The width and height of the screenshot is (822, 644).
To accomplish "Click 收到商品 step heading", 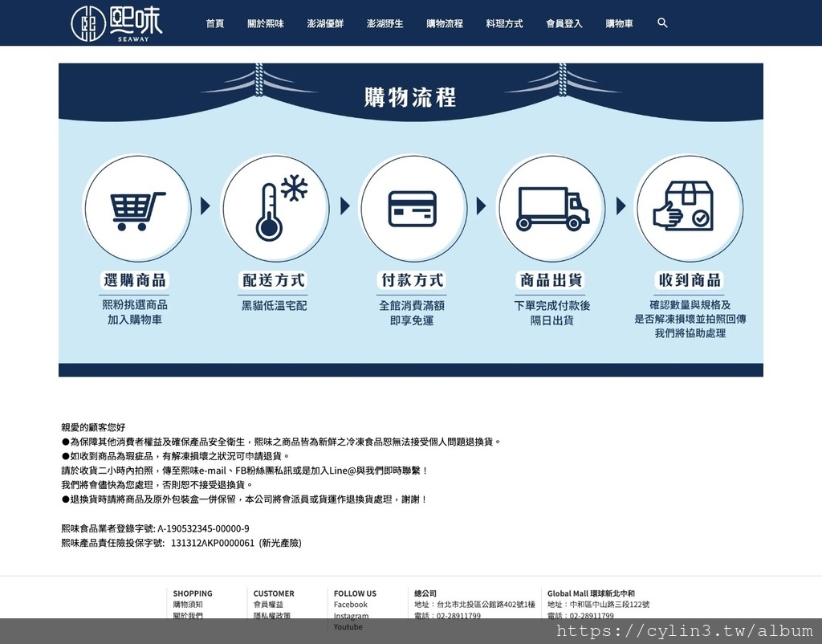I will coord(690,280).
